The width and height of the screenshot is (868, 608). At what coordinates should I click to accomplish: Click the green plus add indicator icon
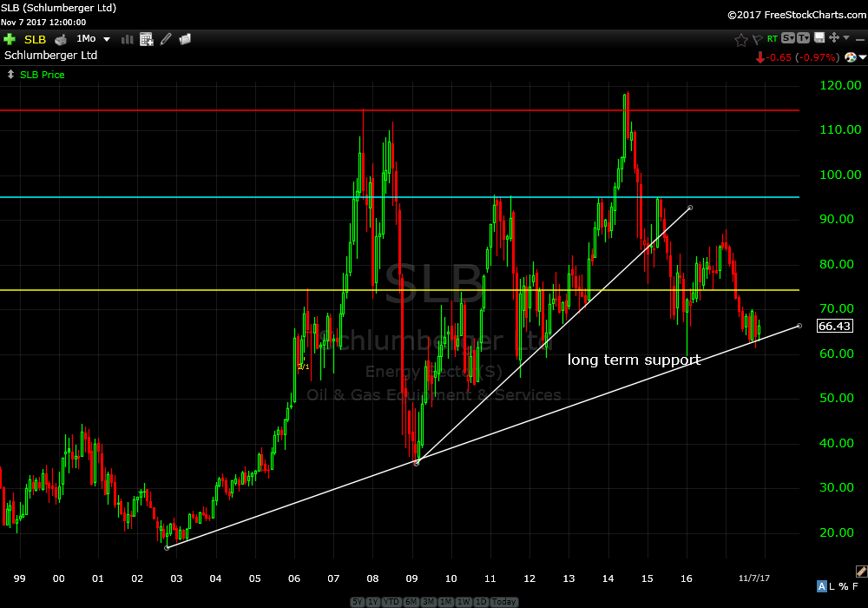click(x=10, y=39)
